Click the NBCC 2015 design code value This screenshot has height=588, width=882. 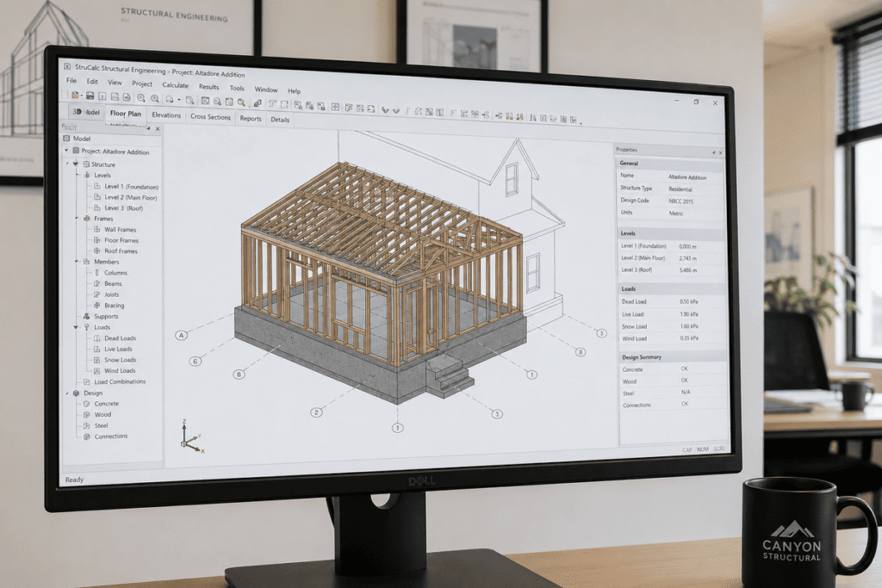point(680,201)
